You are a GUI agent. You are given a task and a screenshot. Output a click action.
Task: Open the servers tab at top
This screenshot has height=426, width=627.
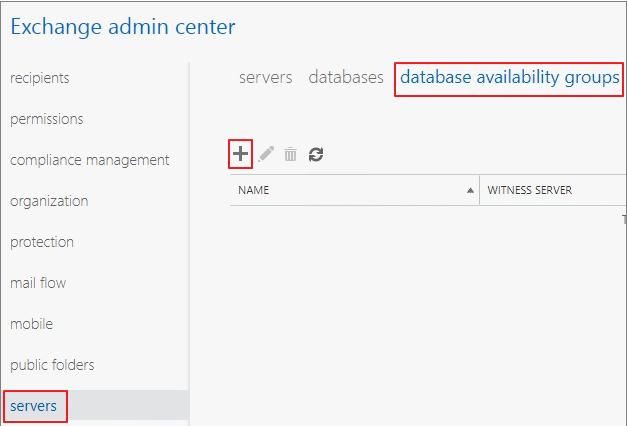coord(266,77)
